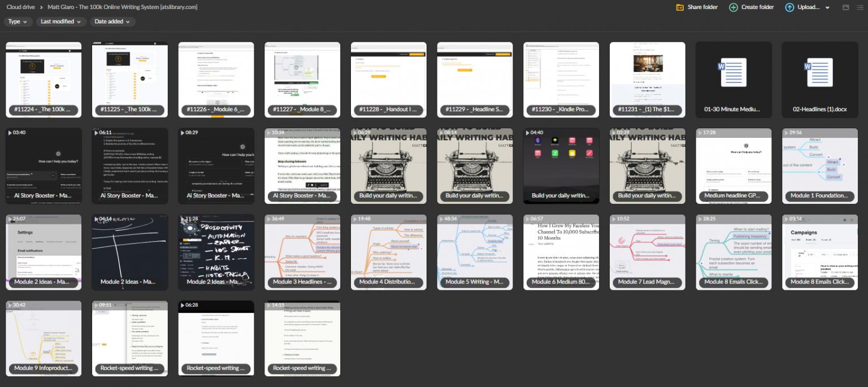Open the Module 3 Headlines video
868x387 pixels.
pos(302,252)
